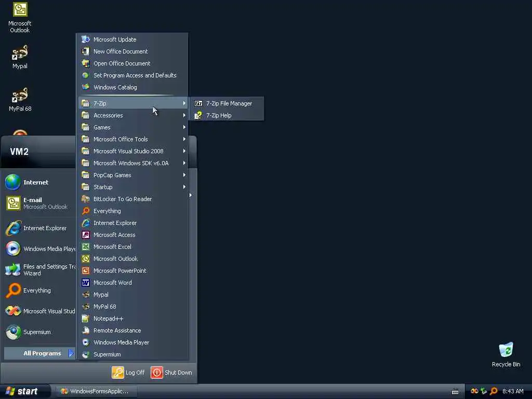
Task: Expand PopCap Games submenu arrow
Action: pos(184,175)
